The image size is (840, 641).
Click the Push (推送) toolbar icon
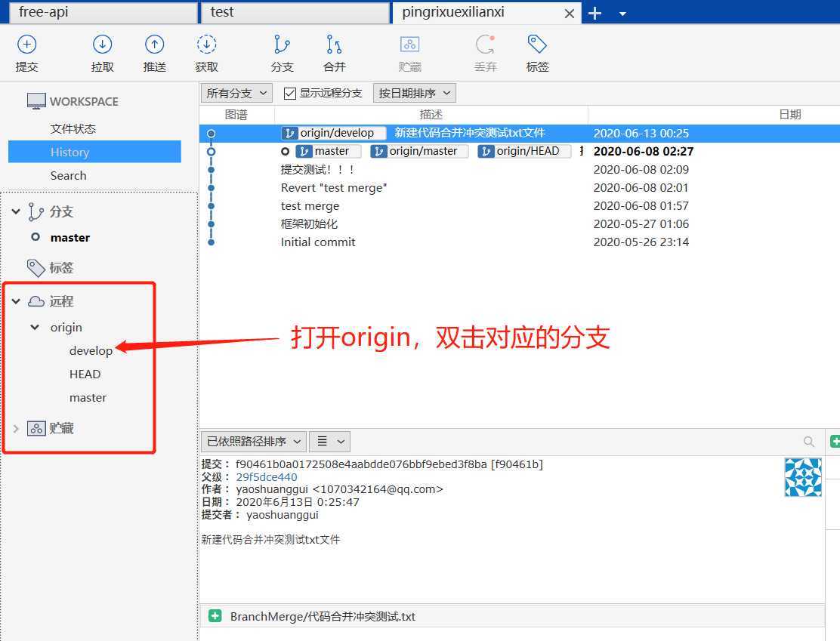[154, 45]
